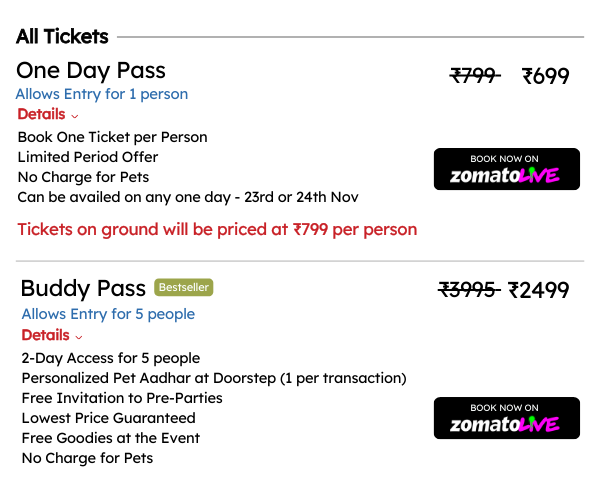Click the ₹699 discounted price
This screenshot has width=600, height=500.
[x=545, y=76]
